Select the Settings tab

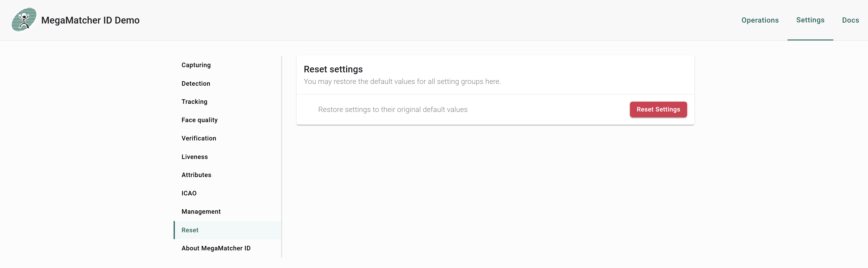[x=810, y=20]
